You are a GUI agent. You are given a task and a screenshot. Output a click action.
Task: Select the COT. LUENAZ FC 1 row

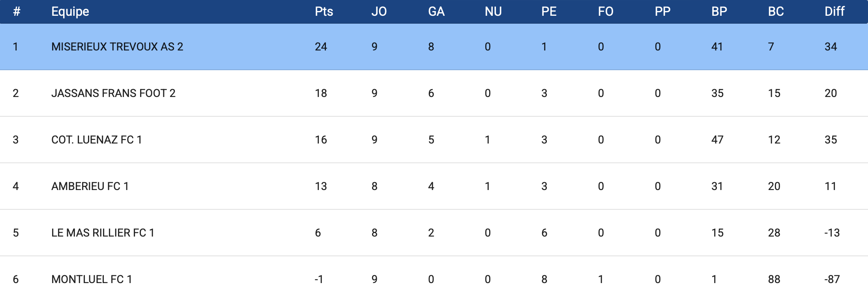point(96,140)
